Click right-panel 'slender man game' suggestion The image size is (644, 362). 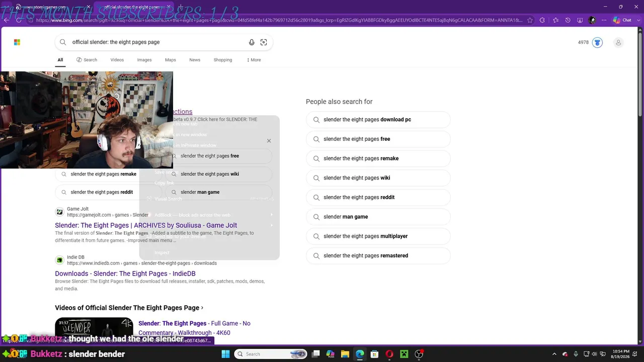tap(378, 217)
